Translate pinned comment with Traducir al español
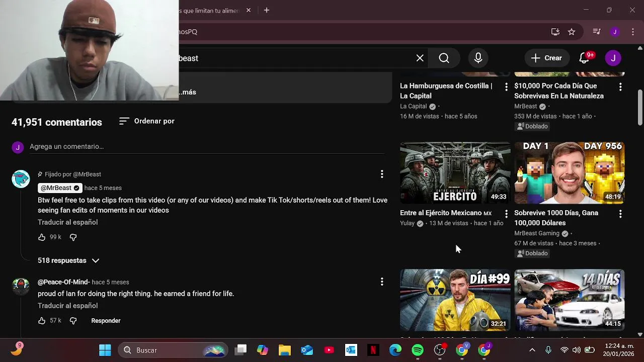644x362 pixels. (x=67, y=222)
